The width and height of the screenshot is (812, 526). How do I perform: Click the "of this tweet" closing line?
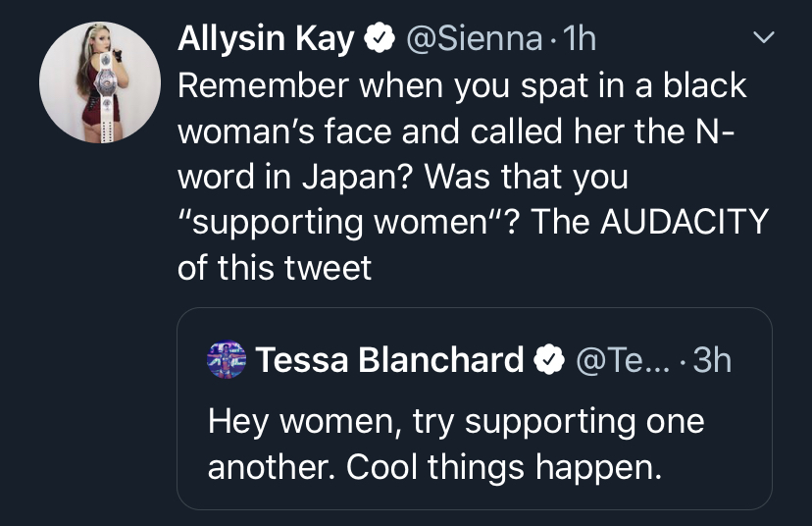pos(275,267)
